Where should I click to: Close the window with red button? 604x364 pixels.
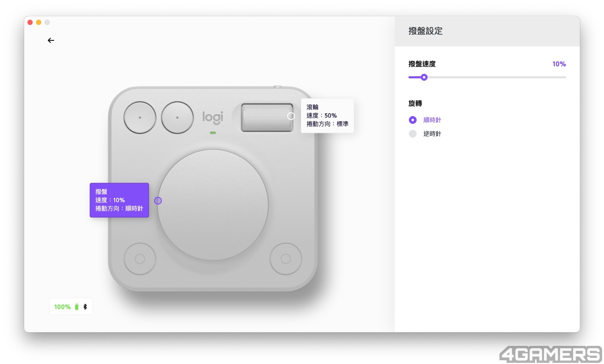pos(30,22)
